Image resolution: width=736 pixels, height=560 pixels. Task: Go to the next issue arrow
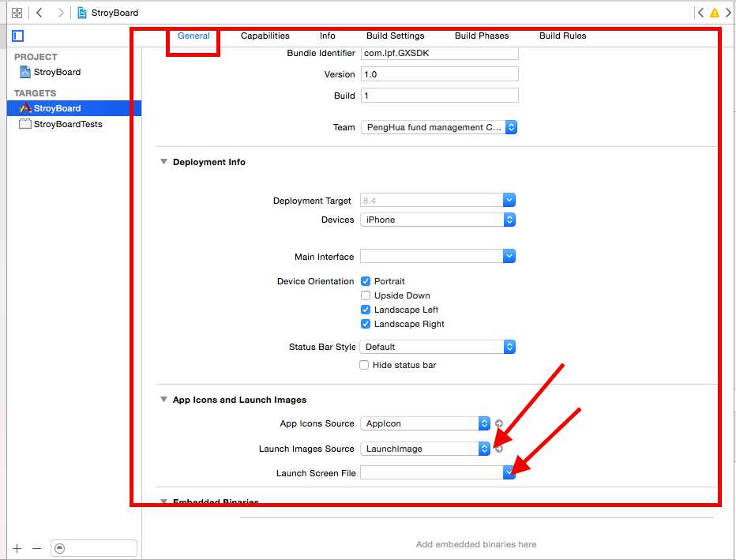728,13
